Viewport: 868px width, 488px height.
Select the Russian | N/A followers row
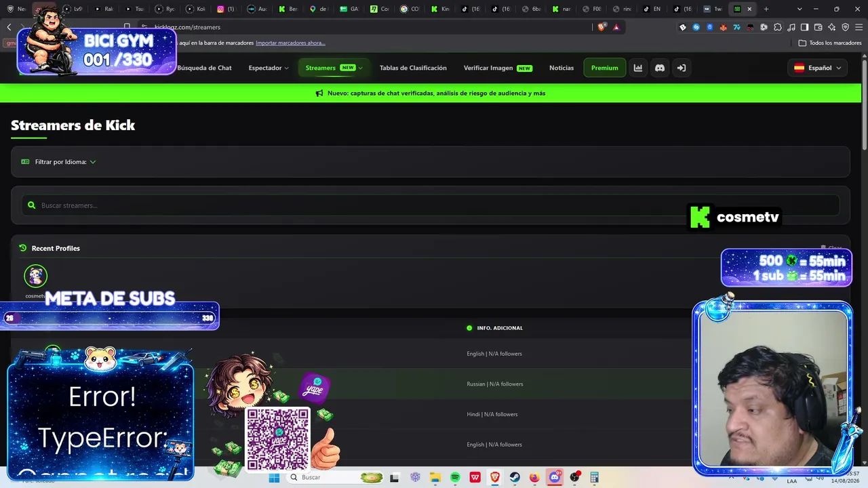pyautogui.click(x=431, y=384)
